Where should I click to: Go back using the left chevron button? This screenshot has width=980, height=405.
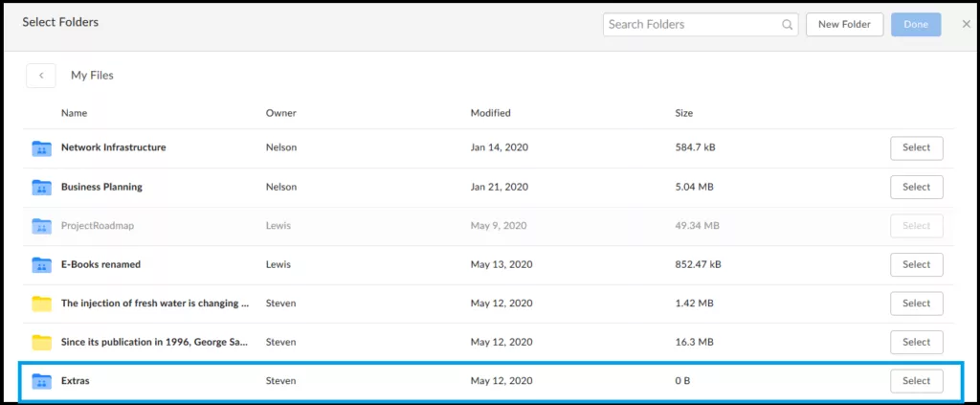(x=41, y=76)
